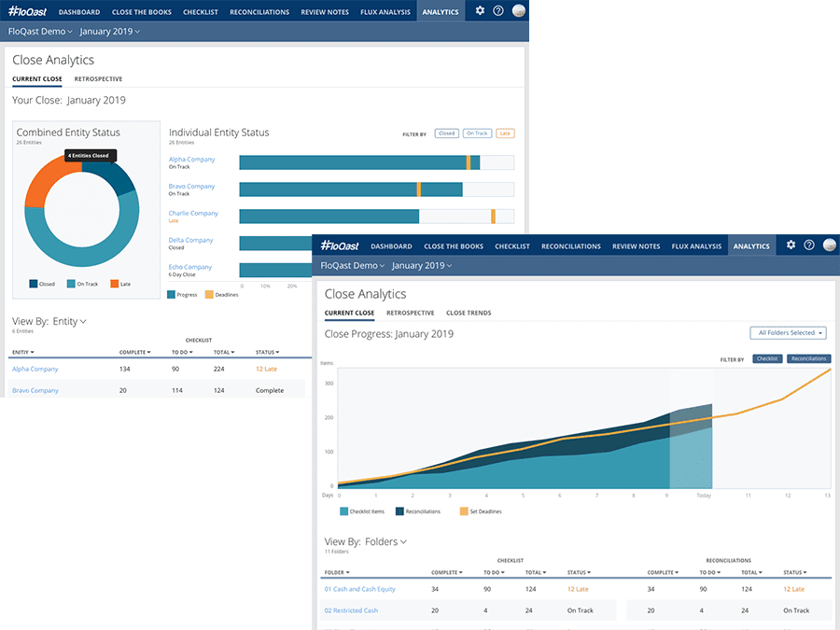This screenshot has width=840, height=630.
Task: Open 01 Cash and Cash Equity folder
Action: (x=360, y=589)
